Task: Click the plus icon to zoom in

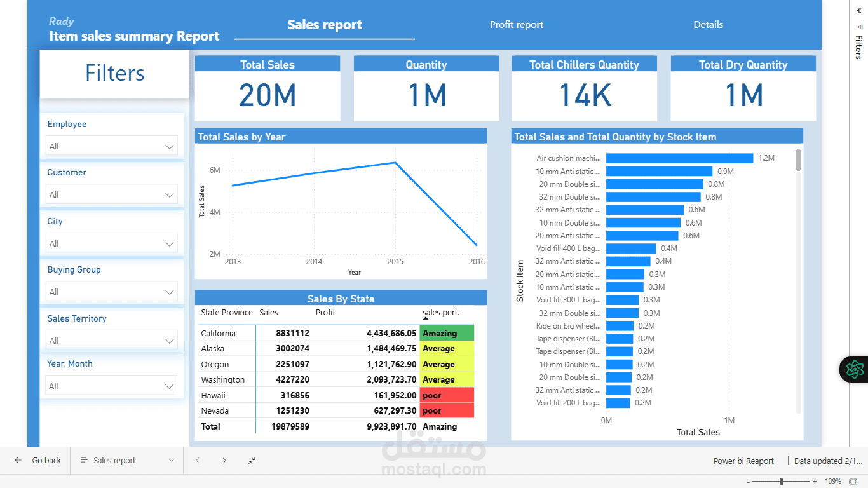Action: pos(815,481)
